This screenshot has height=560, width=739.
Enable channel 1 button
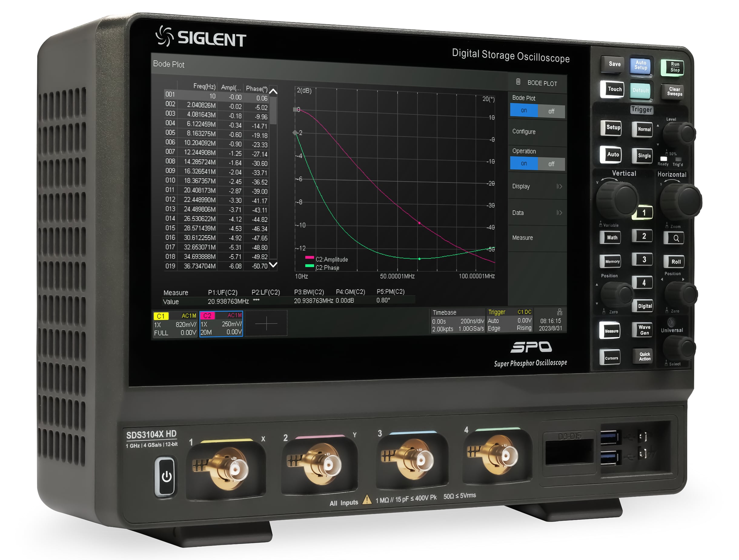coord(642,213)
